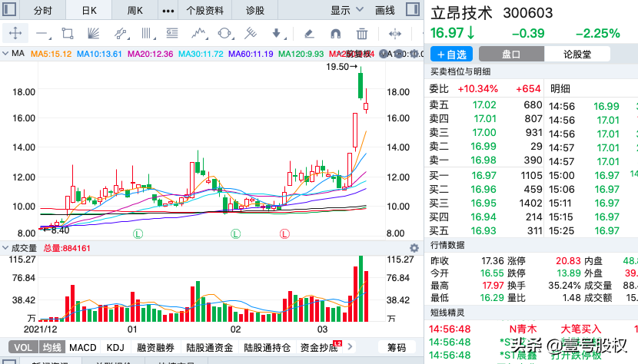
Task: Toggle MACD indicator
Action: (82, 347)
